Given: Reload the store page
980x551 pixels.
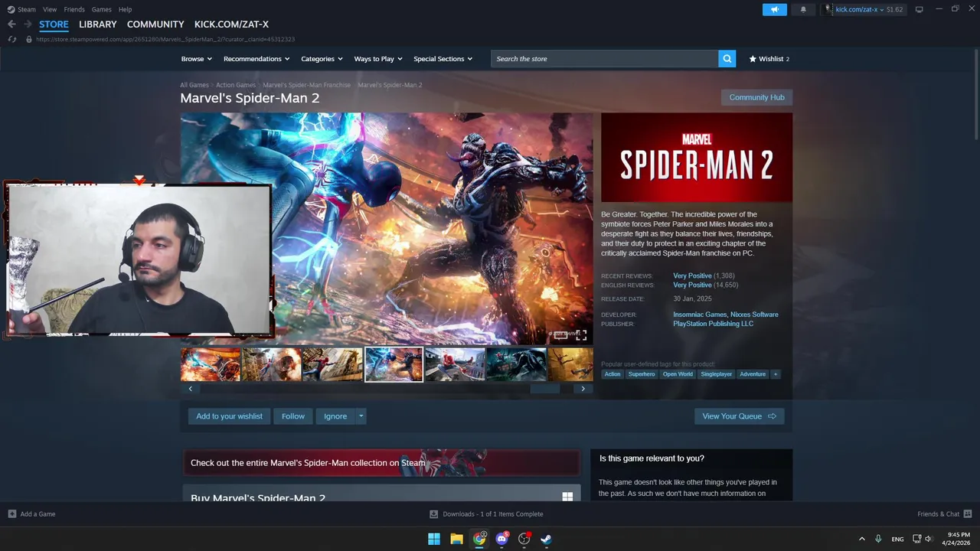Looking at the screenshot, I should [x=11, y=39].
